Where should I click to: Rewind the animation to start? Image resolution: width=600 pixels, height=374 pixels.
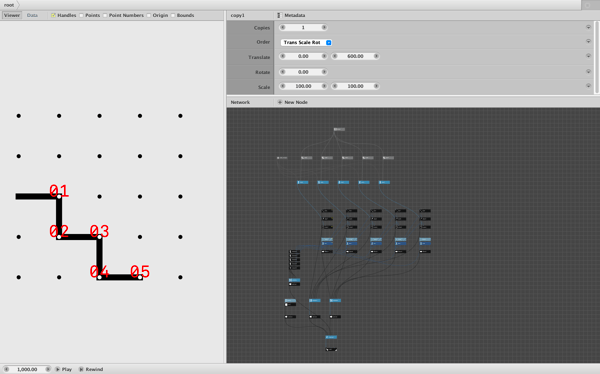click(x=91, y=369)
